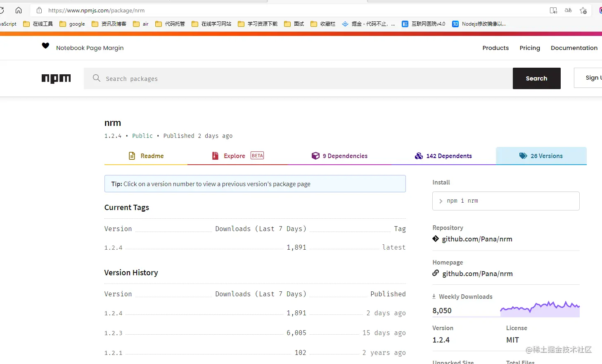This screenshot has height=364, width=602.
Task: Click the 8,050 weekly downloads value
Action: [442, 310]
